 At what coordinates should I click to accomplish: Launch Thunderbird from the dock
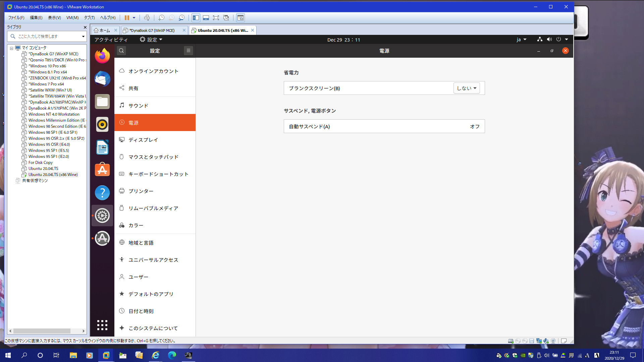102,79
